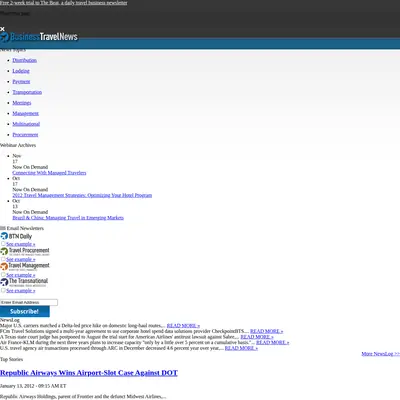Close the dark newsletter banner with X
400x400 pixels.
[2, 29]
